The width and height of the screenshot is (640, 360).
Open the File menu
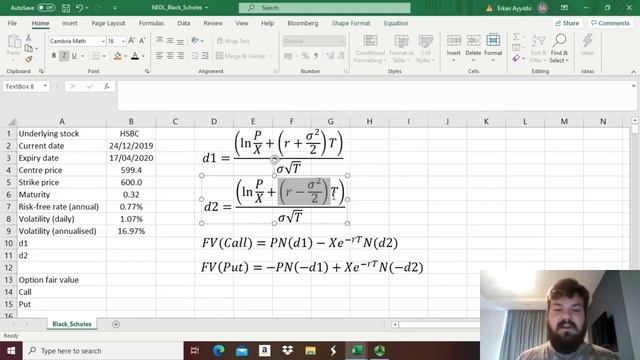coord(12,23)
